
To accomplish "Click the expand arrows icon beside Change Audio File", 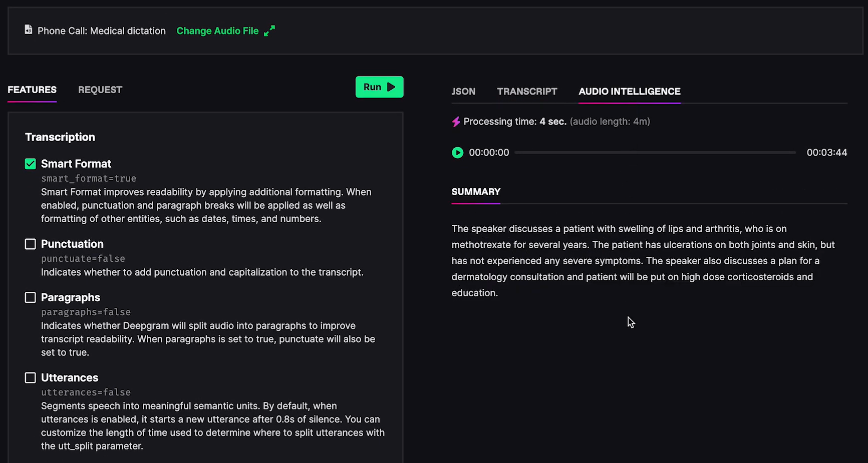I will pyautogui.click(x=269, y=31).
